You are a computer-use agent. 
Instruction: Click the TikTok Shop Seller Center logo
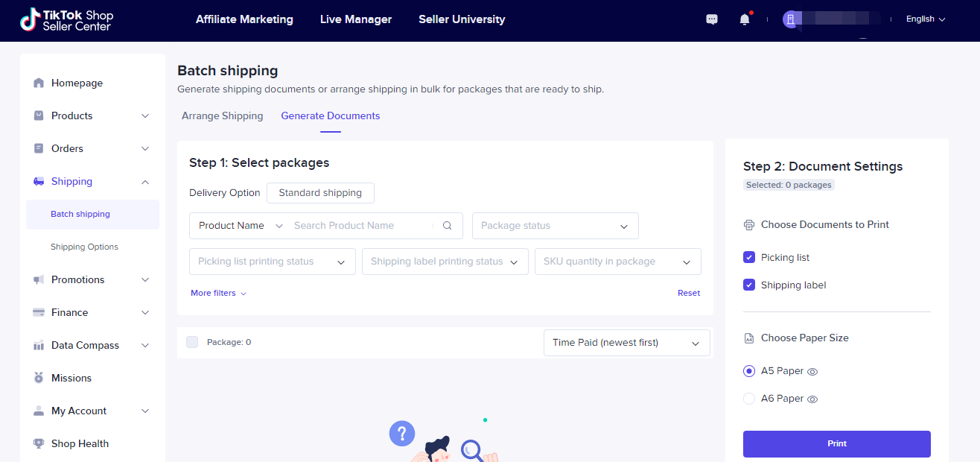66,20
